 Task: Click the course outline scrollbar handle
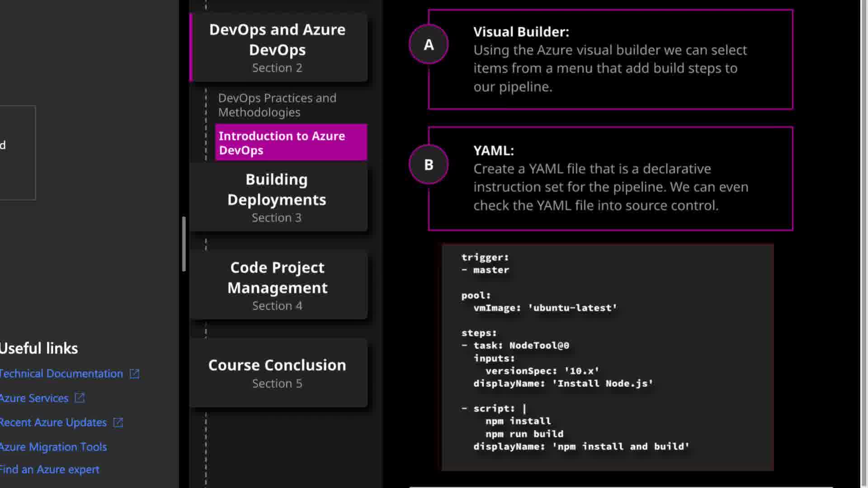(x=184, y=244)
